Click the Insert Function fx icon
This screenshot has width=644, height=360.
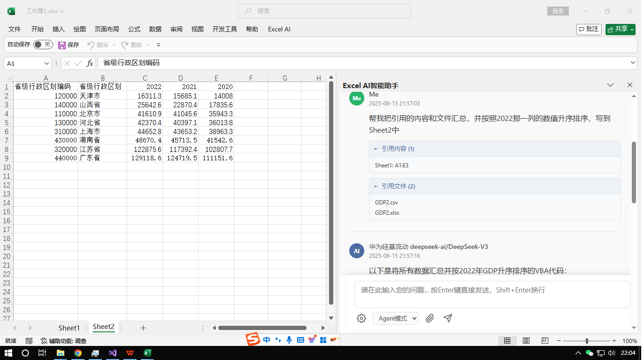pos(90,63)
